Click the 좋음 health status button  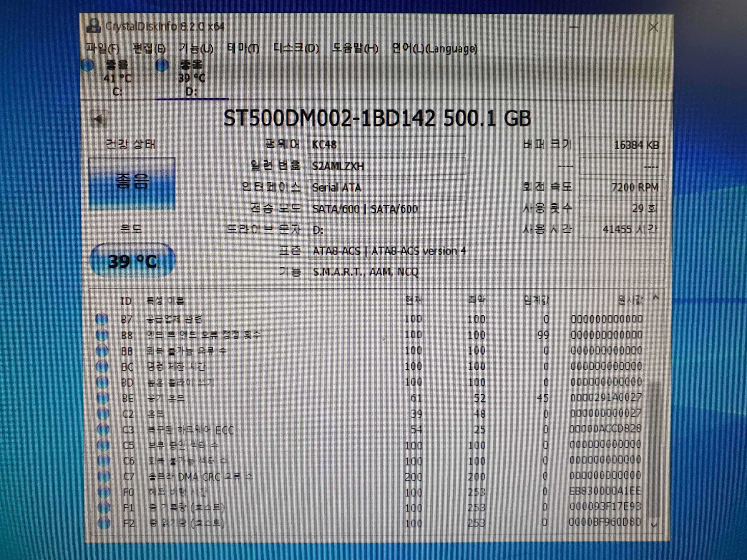tap(132, 183)
